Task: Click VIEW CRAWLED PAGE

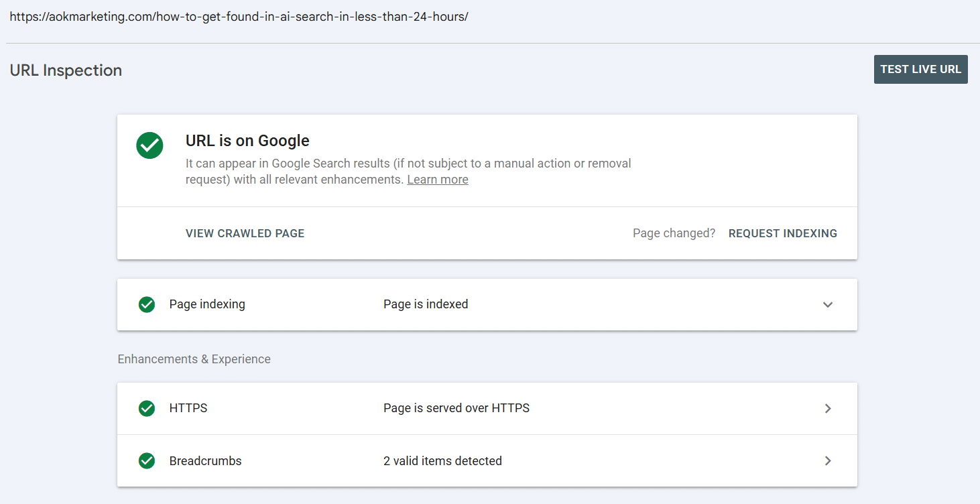Action: [x=245, y=233]
